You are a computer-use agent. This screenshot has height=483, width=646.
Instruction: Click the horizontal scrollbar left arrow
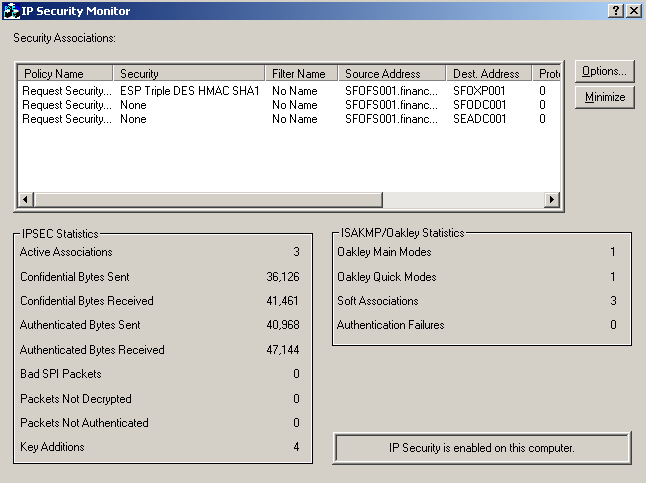25,200
